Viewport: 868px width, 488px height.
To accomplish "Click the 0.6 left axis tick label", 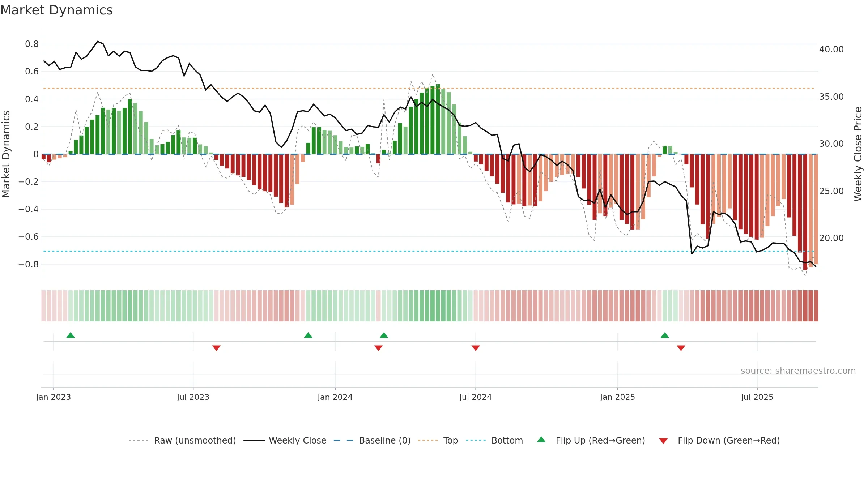I will (32, 72).
